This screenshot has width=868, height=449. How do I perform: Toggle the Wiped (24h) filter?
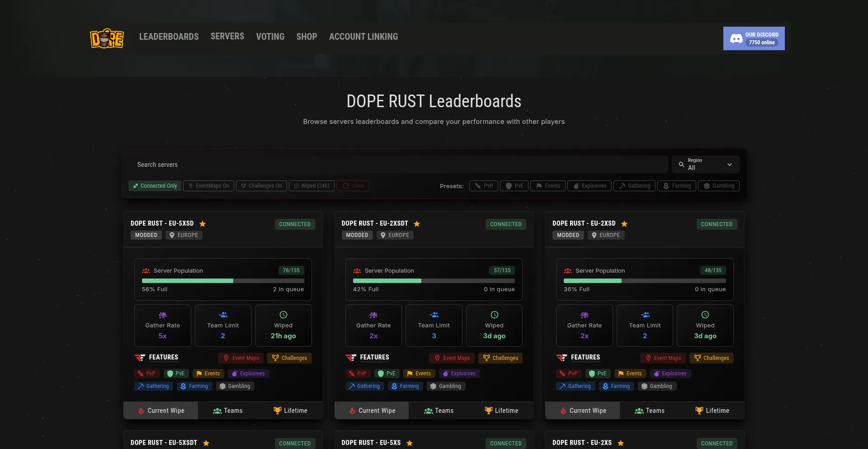pos(311,186)
